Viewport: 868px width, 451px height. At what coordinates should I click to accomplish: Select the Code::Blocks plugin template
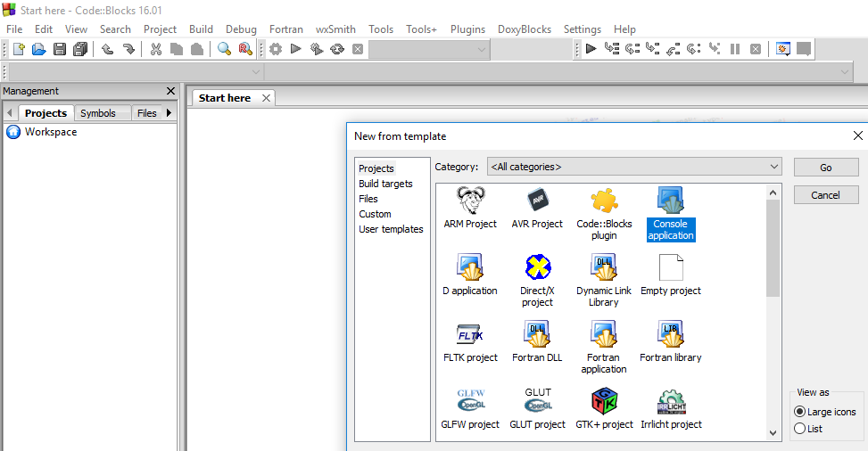(604, 214)
